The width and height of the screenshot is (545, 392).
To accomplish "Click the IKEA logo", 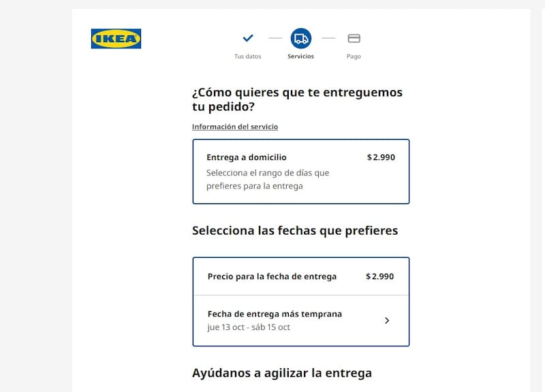I will pos(116,39).
